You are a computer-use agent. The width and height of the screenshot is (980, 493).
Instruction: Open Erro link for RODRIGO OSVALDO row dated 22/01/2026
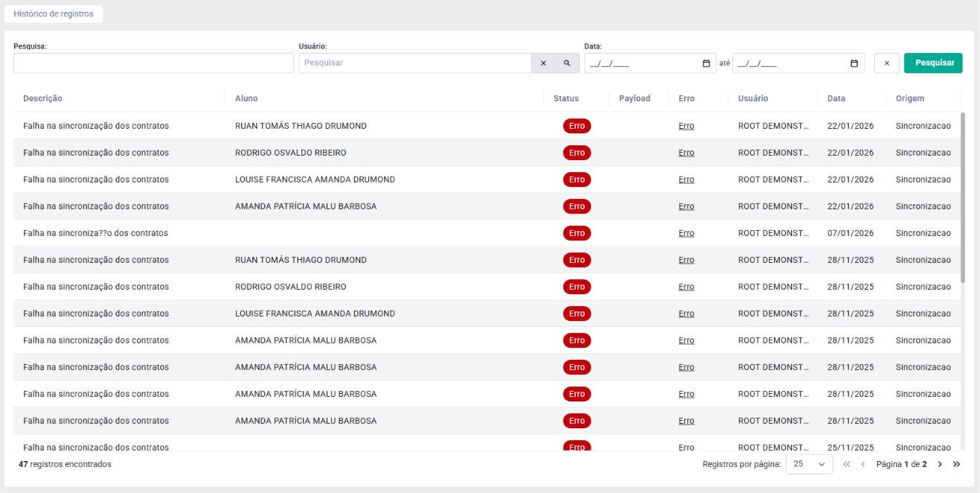(x=686, y=153)
